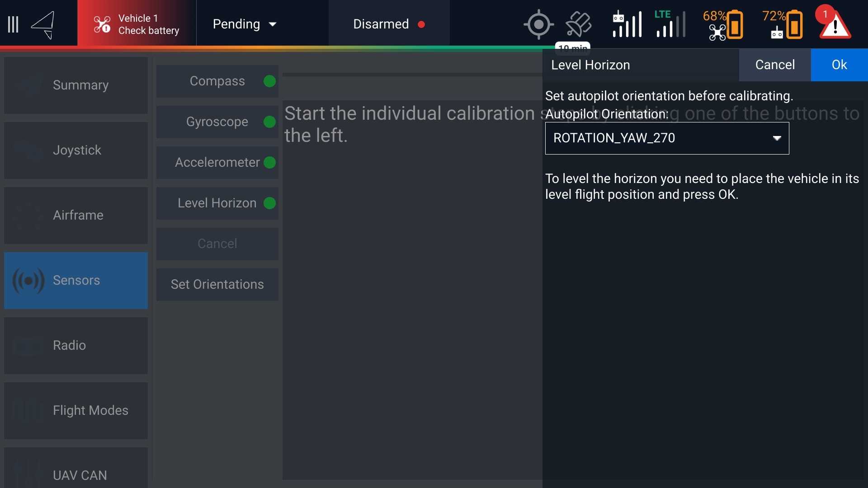Switch to the Summary setup tab
The height and width of the screenshot is (488, 868).
tap(76, 85)
